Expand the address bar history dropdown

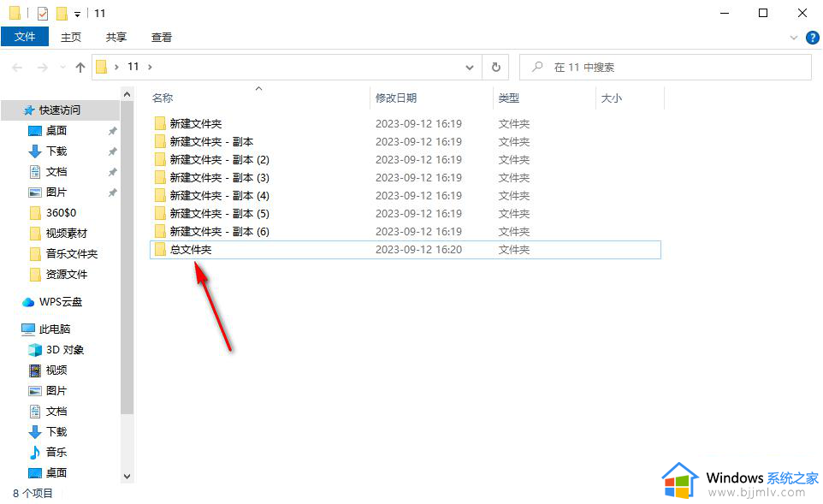pos(469,68)
